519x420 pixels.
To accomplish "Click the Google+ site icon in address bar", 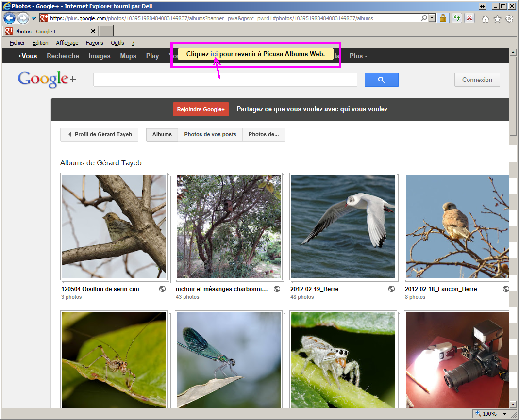I will pos(44,18).
